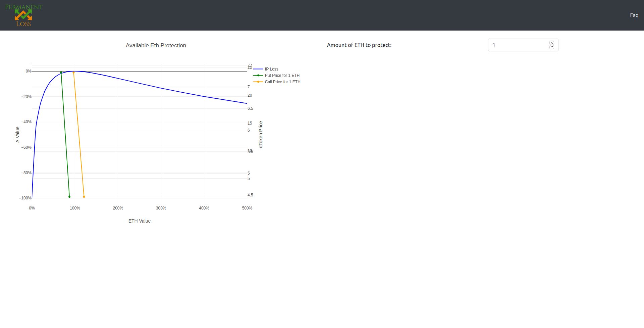This screenshot has height=328, width=644.
Task: Click the −80% y-axis tick label
Action: tap(26, 173)
